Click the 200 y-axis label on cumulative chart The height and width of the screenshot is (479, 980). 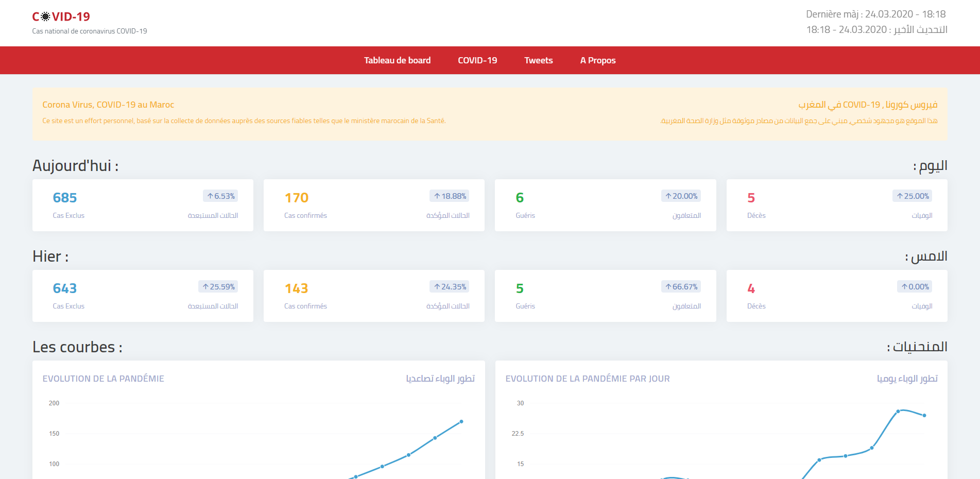(x=54, y=403)
